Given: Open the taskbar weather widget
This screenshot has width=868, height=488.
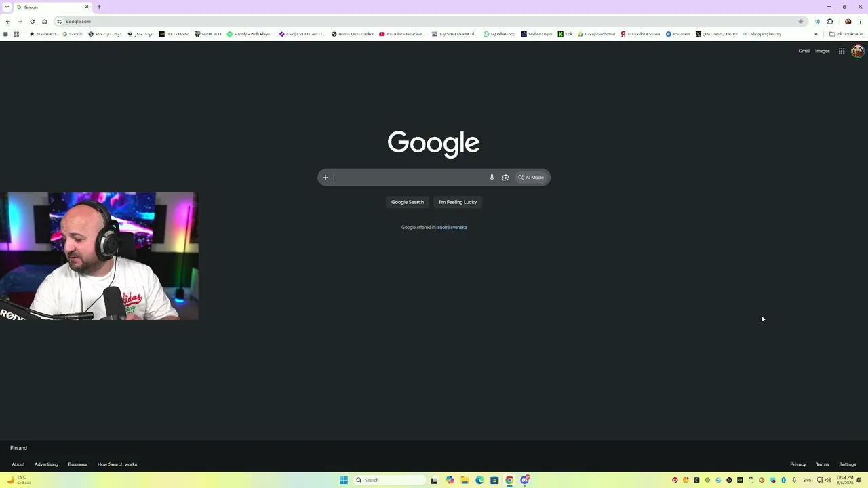Looking at the screenshot, I should click(19, 480).
